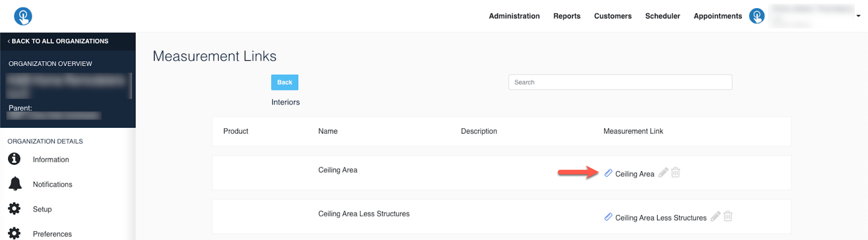This screenshot has height=240, width=868.
Task: Focus the Search input field
Action: coord(620,82)
